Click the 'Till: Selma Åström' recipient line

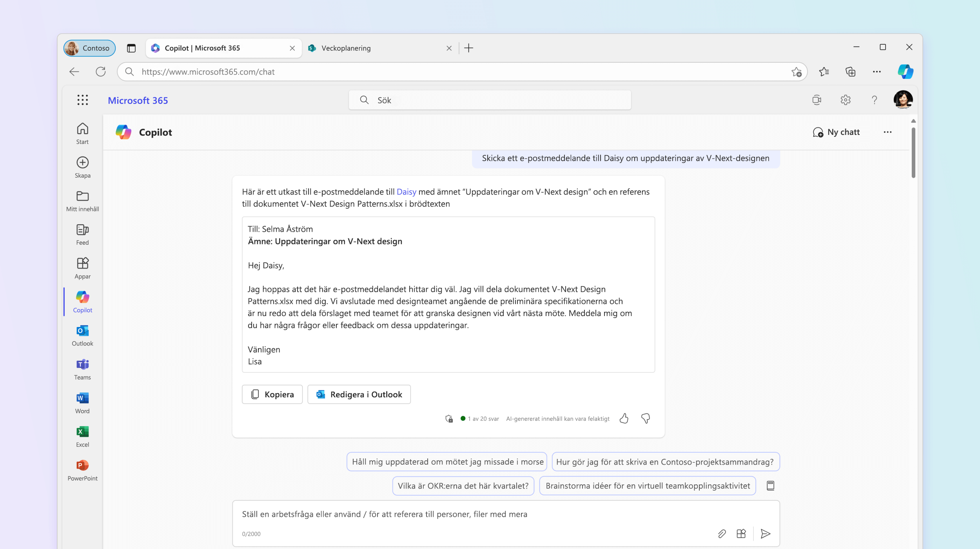pyautogui.click(x=280, y=229)
